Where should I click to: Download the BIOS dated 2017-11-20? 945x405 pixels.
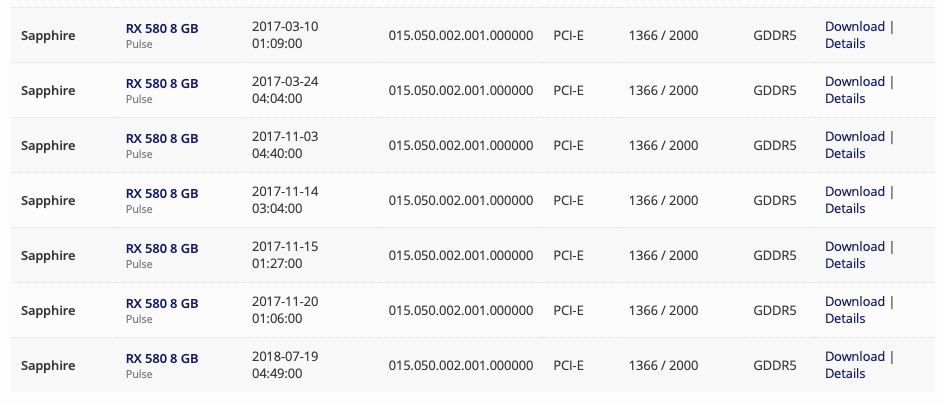(854, 302)
